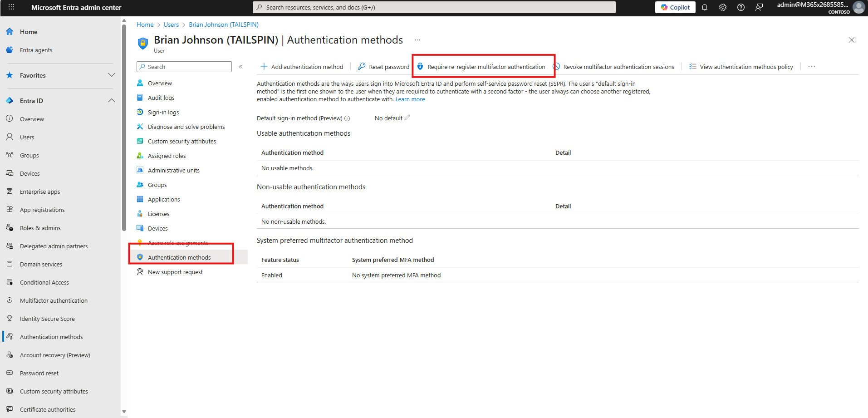Collapse the user menu with double-chevron
This screenshot has width=868, height=418.
(240, 67)
